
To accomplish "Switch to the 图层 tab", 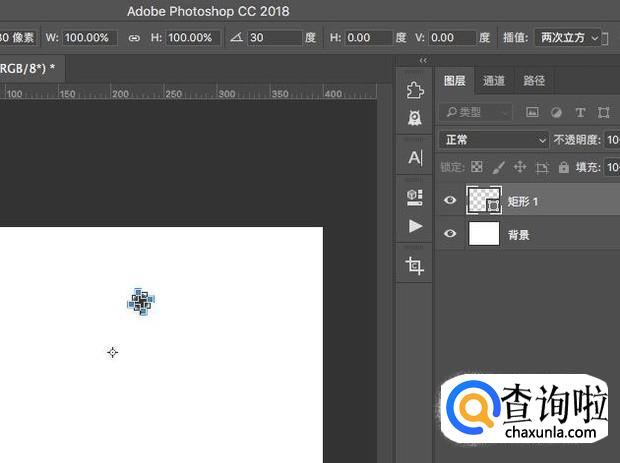I will tap(455, 81).
